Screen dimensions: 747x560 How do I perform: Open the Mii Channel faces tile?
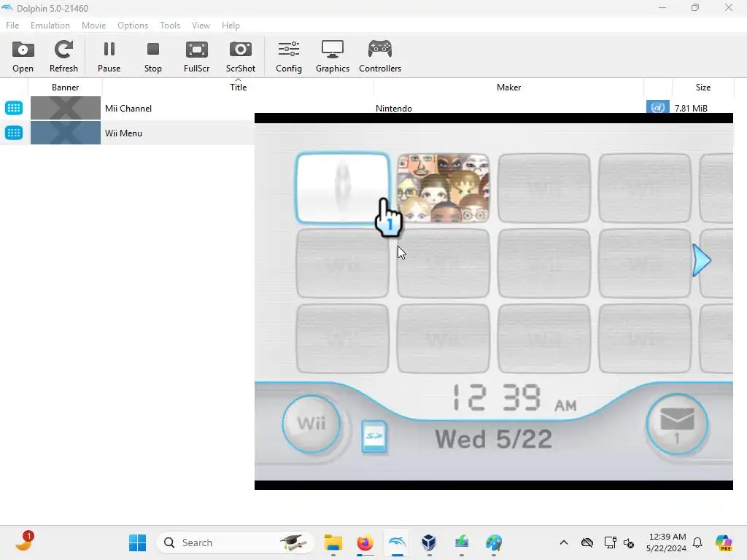pos(443,187)
